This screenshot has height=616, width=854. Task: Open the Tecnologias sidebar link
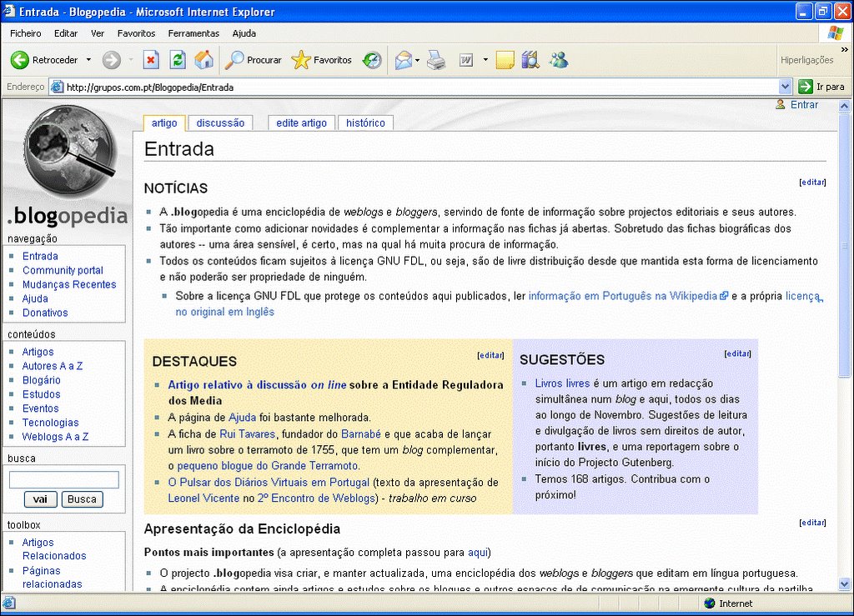pos(50,423)
